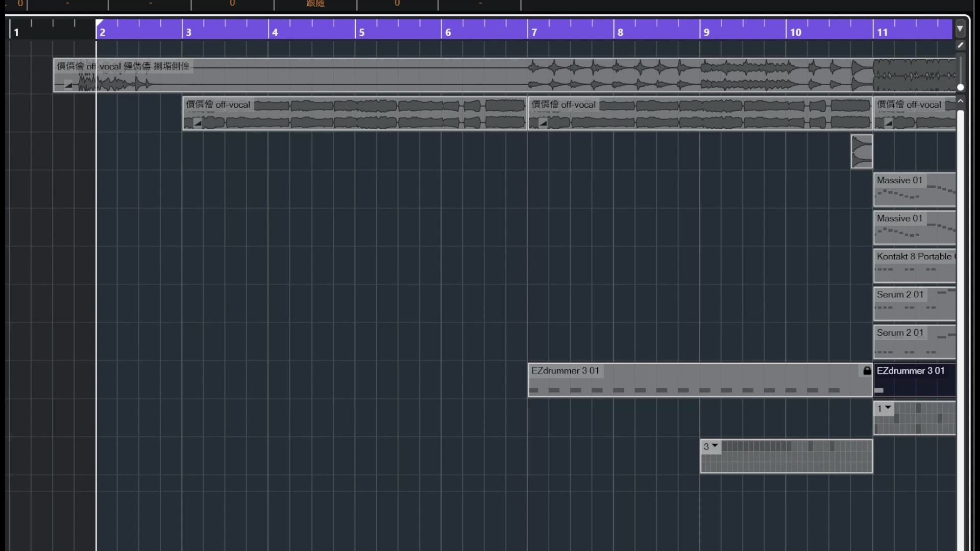The height and width of the screenshot is (551, 980).
Task: Click bar 11 in the ruler
Action: click(x=883, y=32)
